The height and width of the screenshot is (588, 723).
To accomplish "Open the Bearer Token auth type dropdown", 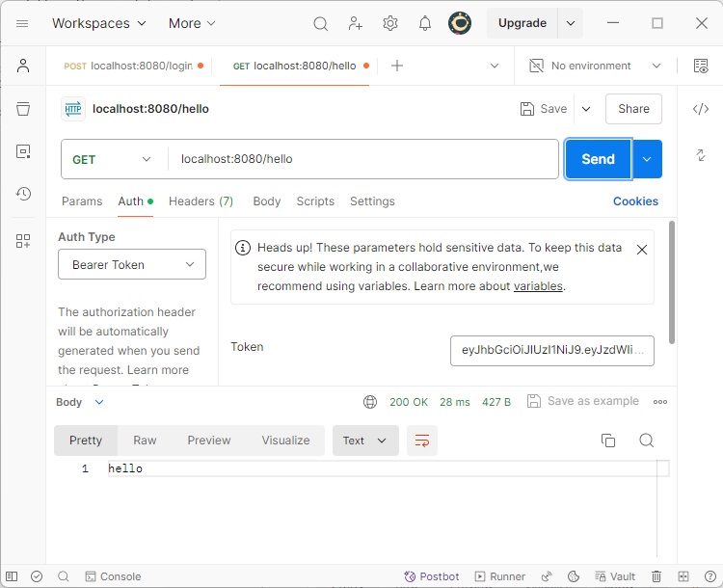I will [132, 264].
